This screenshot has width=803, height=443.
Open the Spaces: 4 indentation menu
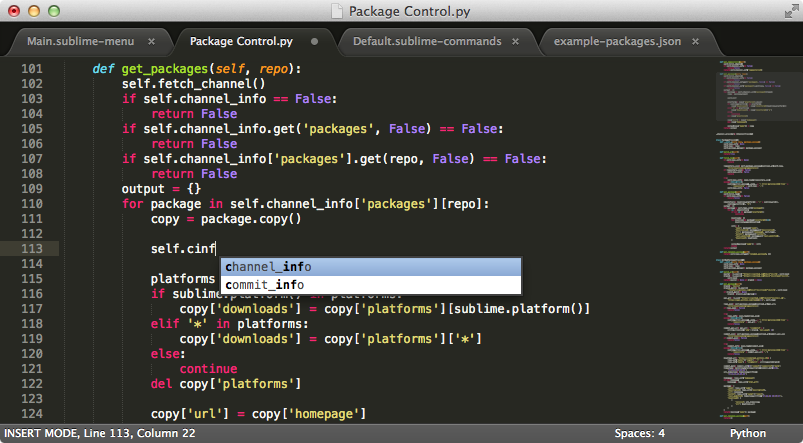[x=640, y=433]
